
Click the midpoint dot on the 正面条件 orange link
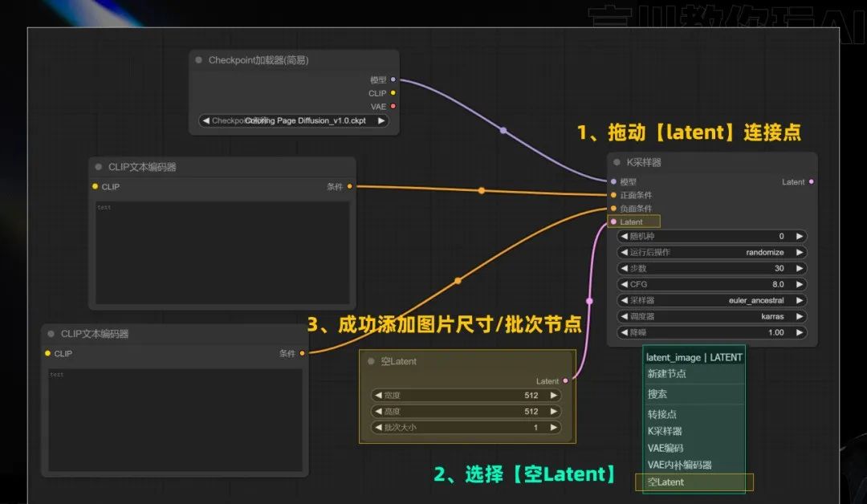482,191
